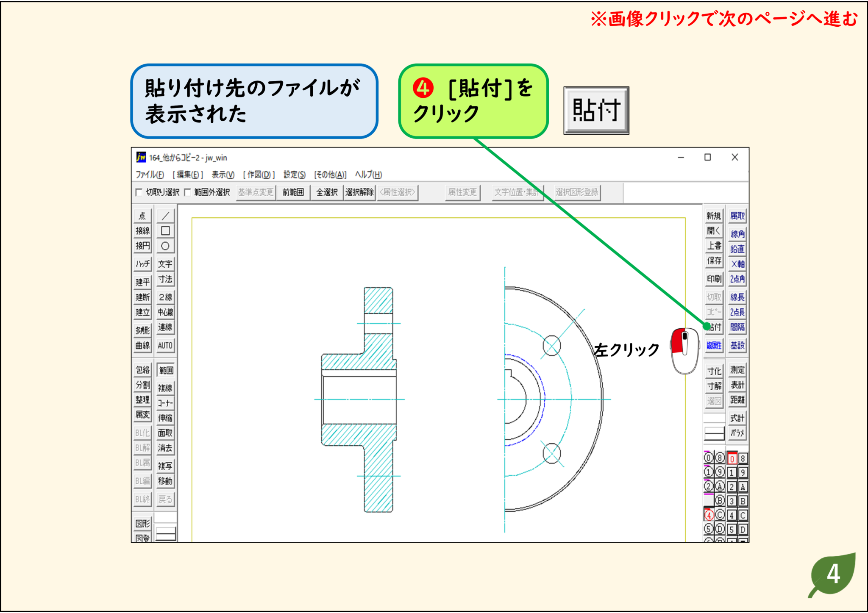Select the 接円 (Tangent circle) tool
The width and height of the screenshot is (868, 613).
click(142, 246)
